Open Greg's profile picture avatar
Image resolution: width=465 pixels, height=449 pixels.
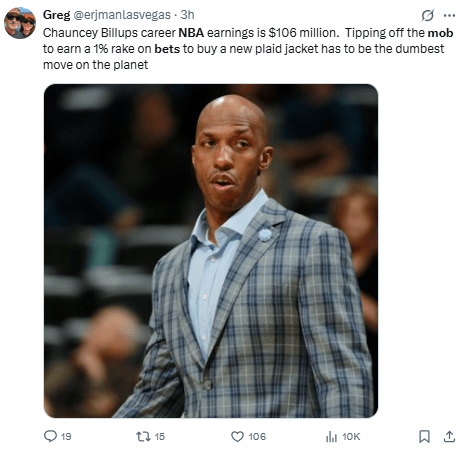coord(20,23)
